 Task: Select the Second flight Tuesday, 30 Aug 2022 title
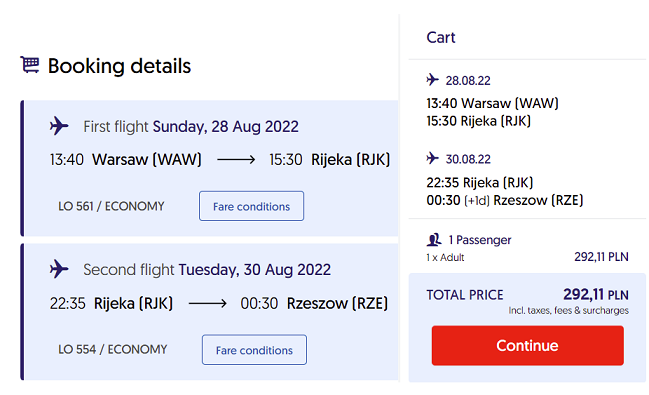pyautogui.click(x=207, y=270)
